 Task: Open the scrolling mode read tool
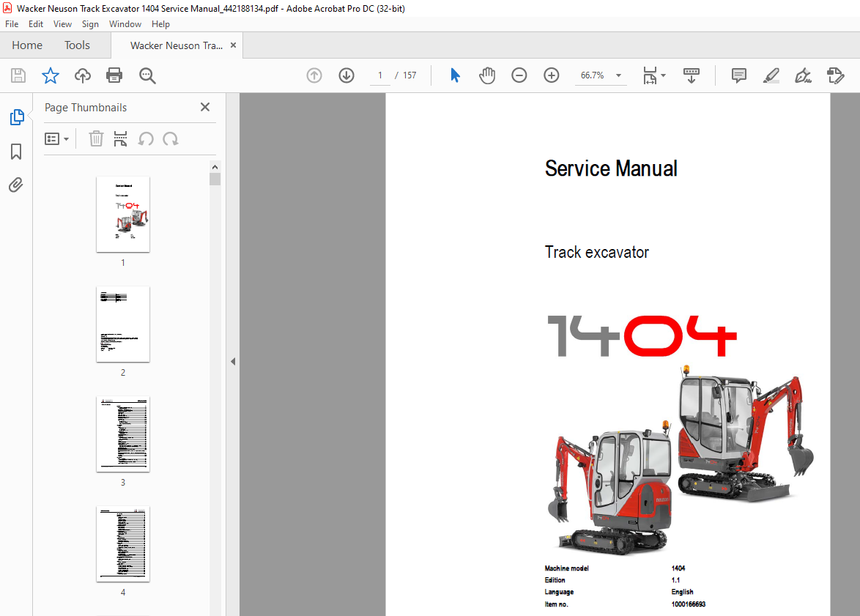[x=691, y=75]
